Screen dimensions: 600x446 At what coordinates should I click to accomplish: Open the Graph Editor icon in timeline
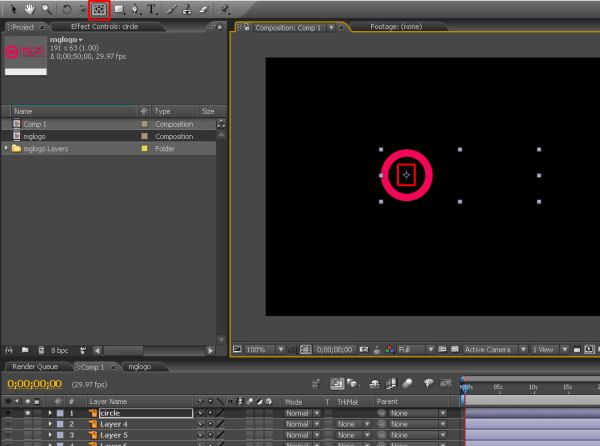445,383
